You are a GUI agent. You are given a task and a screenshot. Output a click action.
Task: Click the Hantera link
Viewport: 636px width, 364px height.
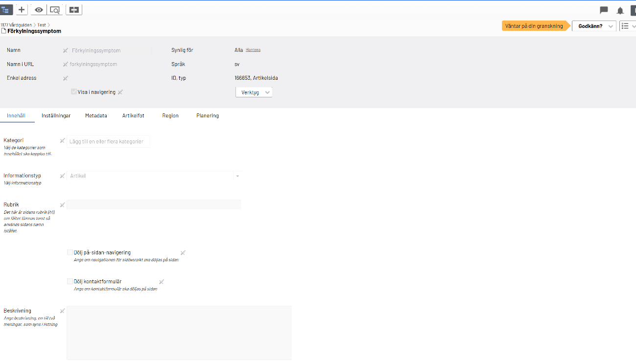click(253, 50)
